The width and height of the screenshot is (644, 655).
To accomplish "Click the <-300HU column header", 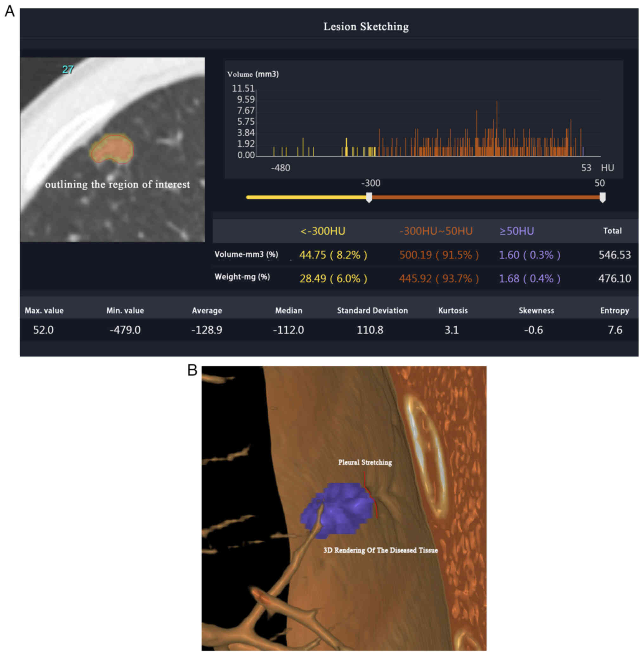I will (323, 231).
